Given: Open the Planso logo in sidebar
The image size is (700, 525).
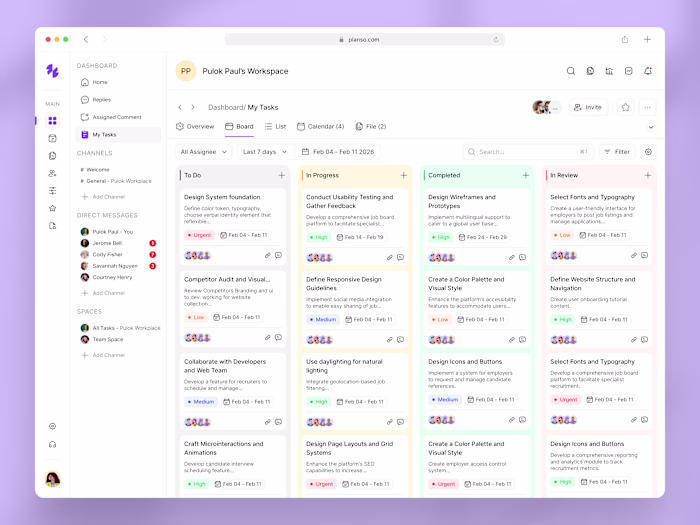Looking at the screenshot, I should [52, 71].
